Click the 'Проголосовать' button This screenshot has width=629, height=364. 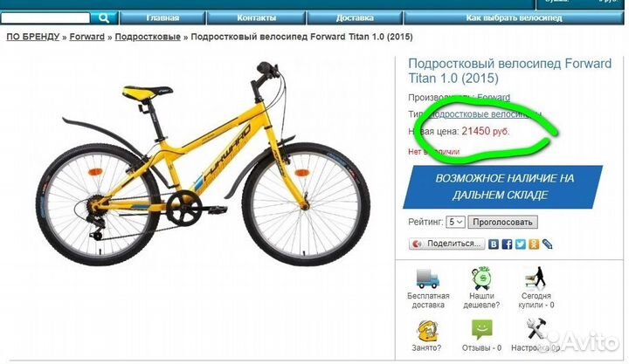coord(502,222)
